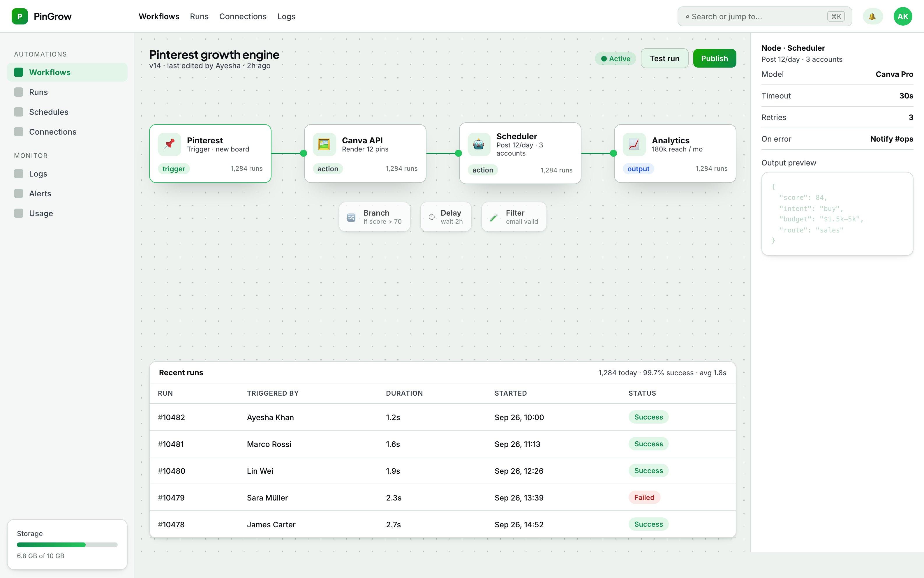Switch to the Connections top tab
Image resolution: width=924 pixels, height=578 pixels.
point(243,16)
